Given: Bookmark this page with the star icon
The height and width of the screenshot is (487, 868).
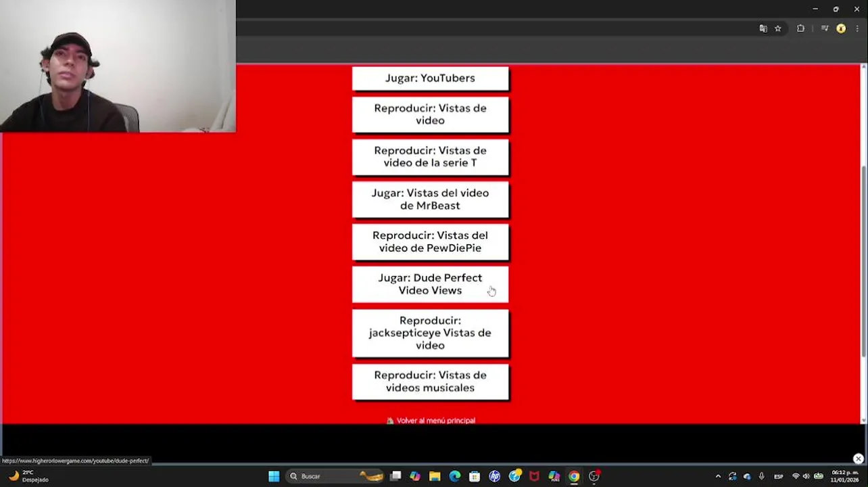Looking at the screenshot, I should pyautogui.click(x=778, y=28).
